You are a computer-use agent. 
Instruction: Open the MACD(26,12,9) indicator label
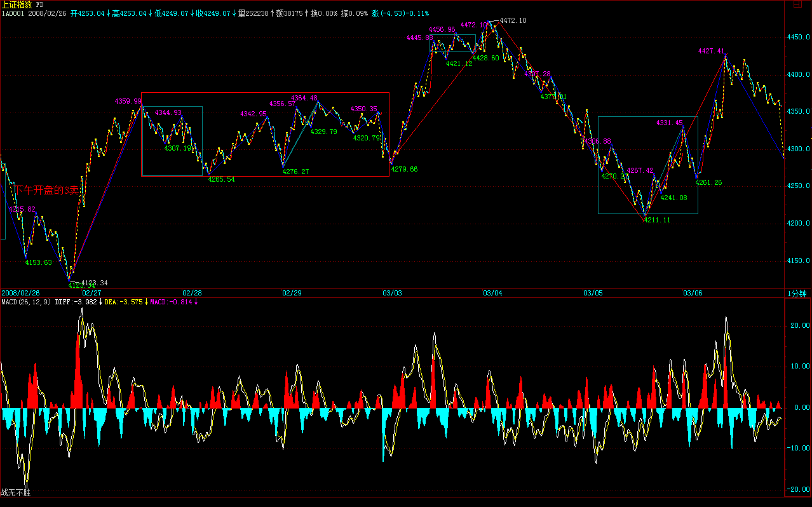click(26, 301)
